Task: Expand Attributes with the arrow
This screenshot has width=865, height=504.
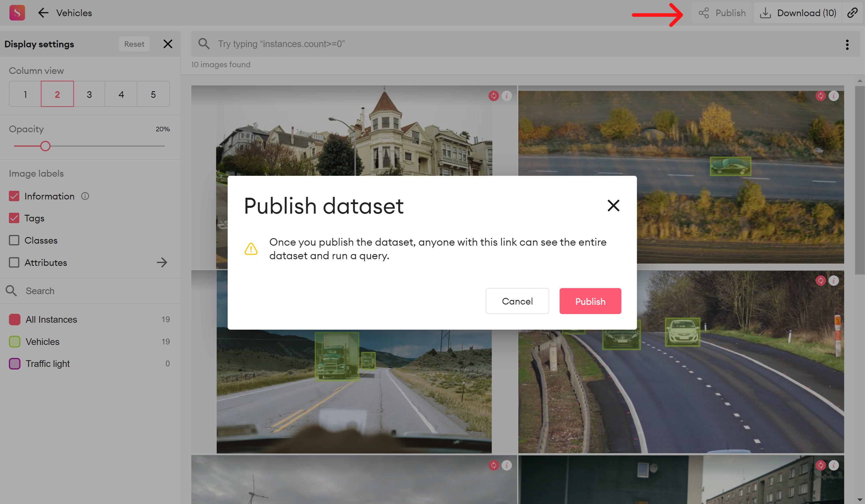Action: pyautogui.click(x=162, y=262)
